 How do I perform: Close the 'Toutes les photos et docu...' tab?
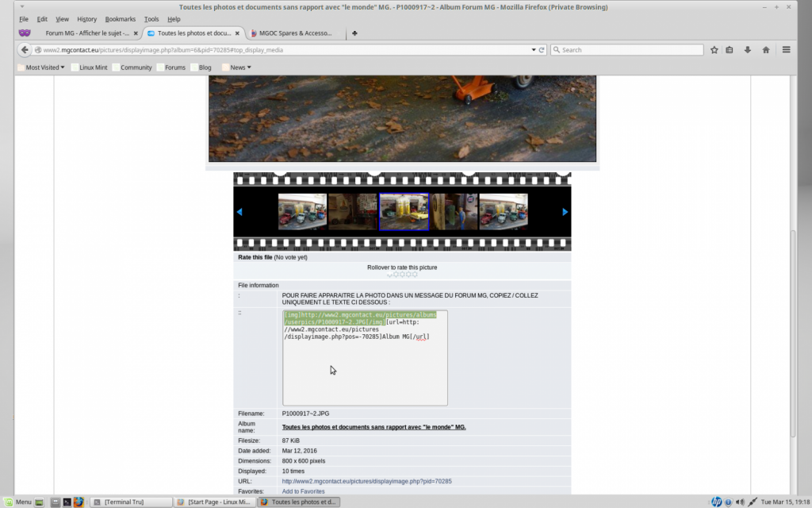[x=237, y=33]
